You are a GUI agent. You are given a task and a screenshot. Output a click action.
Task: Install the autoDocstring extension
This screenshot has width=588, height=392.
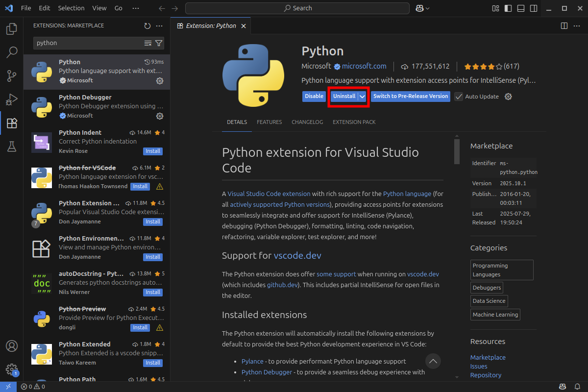(x=153, y=293)
